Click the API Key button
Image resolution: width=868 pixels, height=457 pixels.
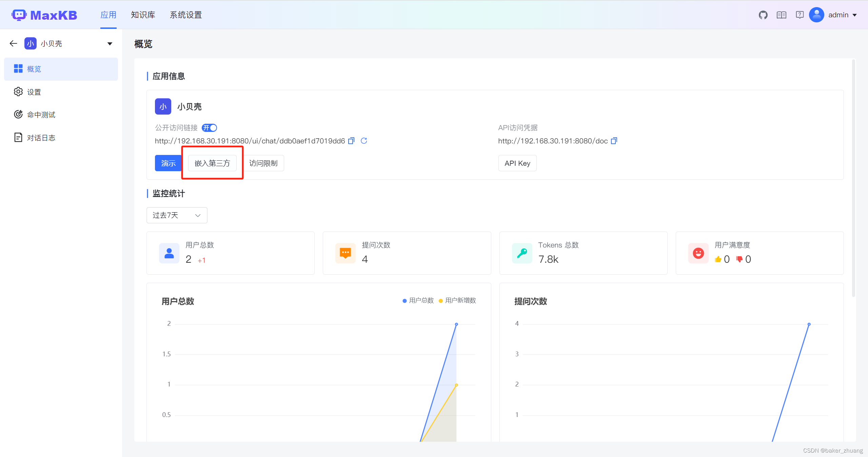point(517,163)
